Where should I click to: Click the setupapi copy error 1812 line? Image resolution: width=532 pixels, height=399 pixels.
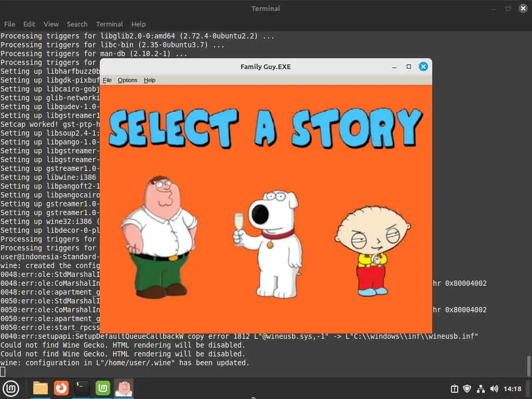(239, 336)
